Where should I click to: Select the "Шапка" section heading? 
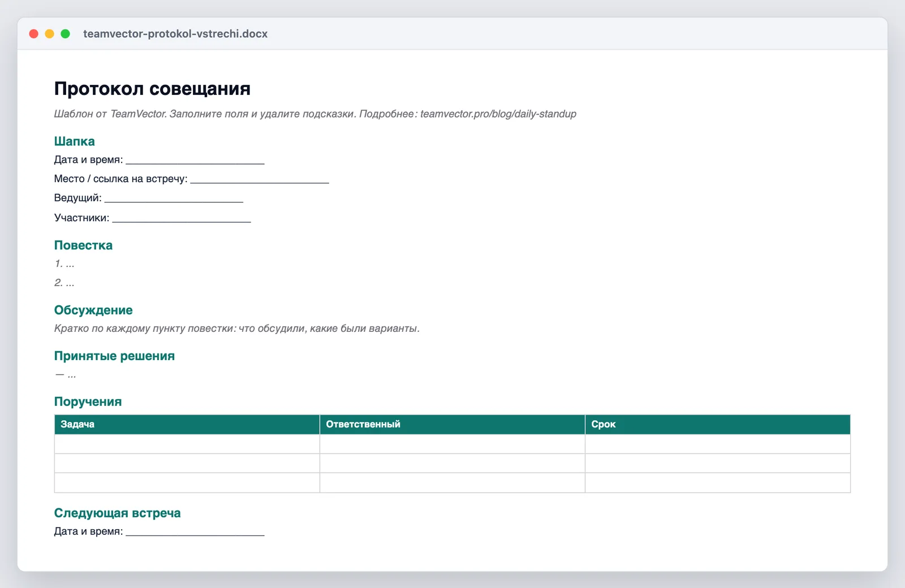click(75, 141)
